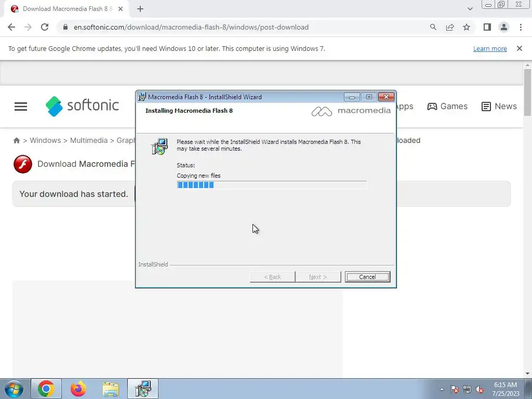The height and width of the screenshot is (399, 532).
Task: Click the muted volume tray icon
Action: (x=480, y=389)
